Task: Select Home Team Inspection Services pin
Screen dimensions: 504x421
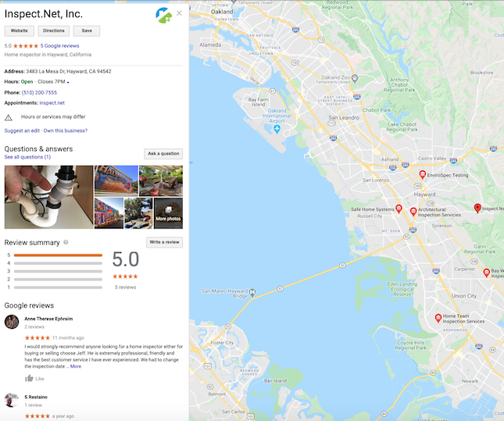Action: 438,318
